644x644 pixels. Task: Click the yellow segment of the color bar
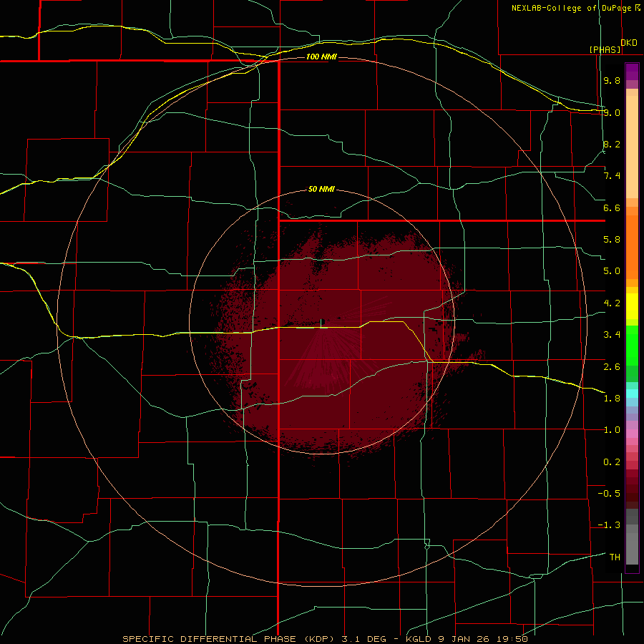pyautogui.click(x=632, y=306)
